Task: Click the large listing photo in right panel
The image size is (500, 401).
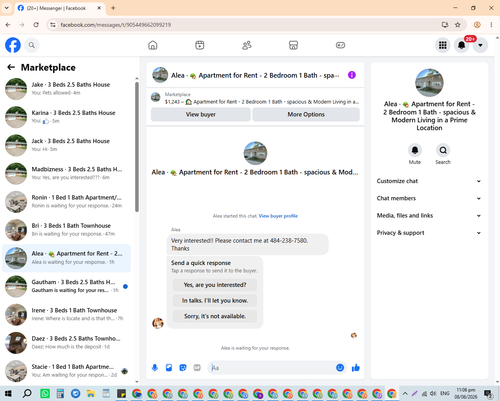Action: pos(429,83)
